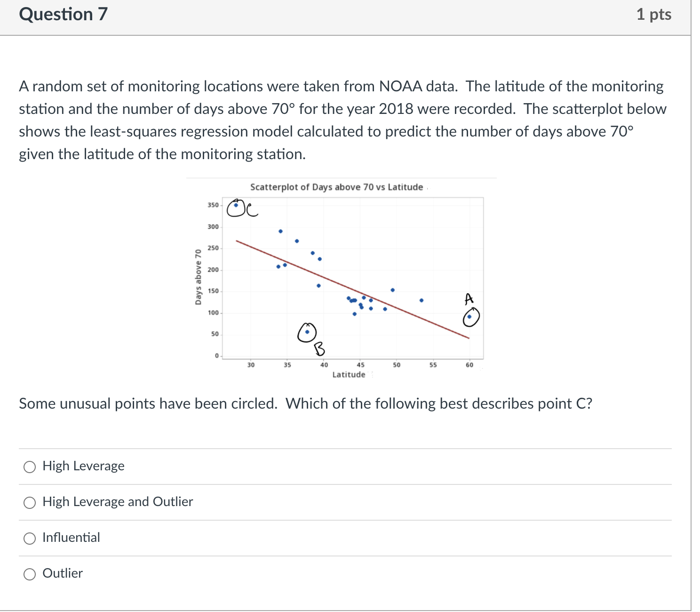700x612 pixels.
Task: Click the sentence mentioning circled unusual points
Action: pos(305,403)
